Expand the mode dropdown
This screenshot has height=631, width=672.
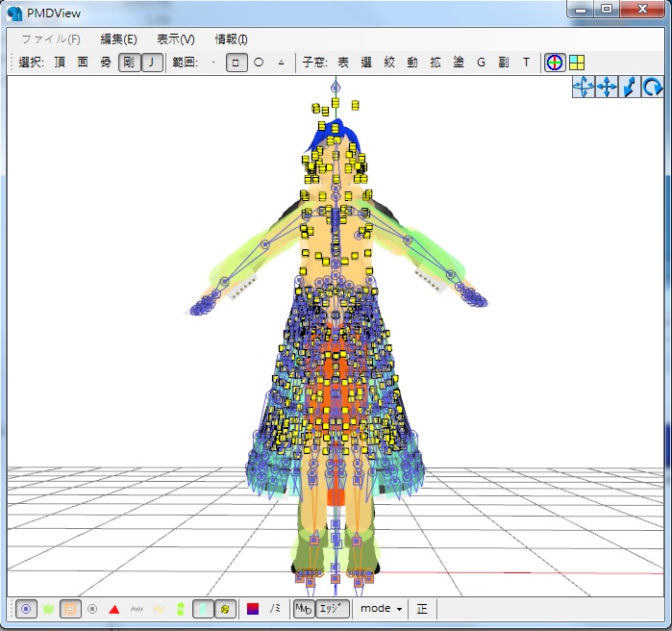tap(381, 609)
